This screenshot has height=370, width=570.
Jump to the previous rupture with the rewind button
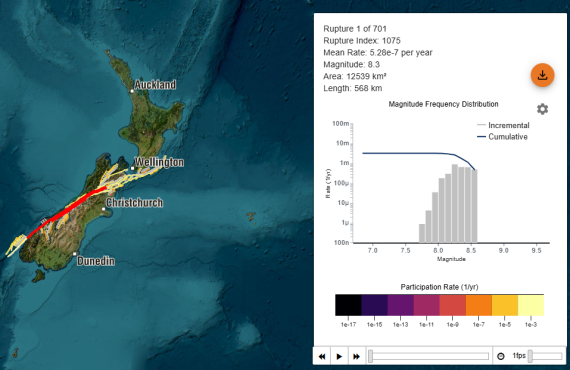coord(322,357)
